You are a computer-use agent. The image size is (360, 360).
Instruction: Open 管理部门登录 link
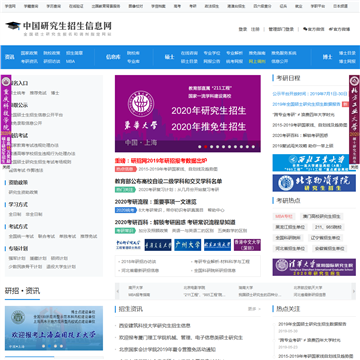(x=281, y=29)
